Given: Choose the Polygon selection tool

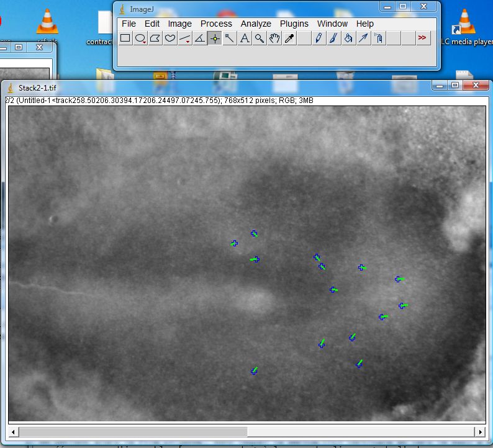Looking at the screenshot, I should [155, 38].
